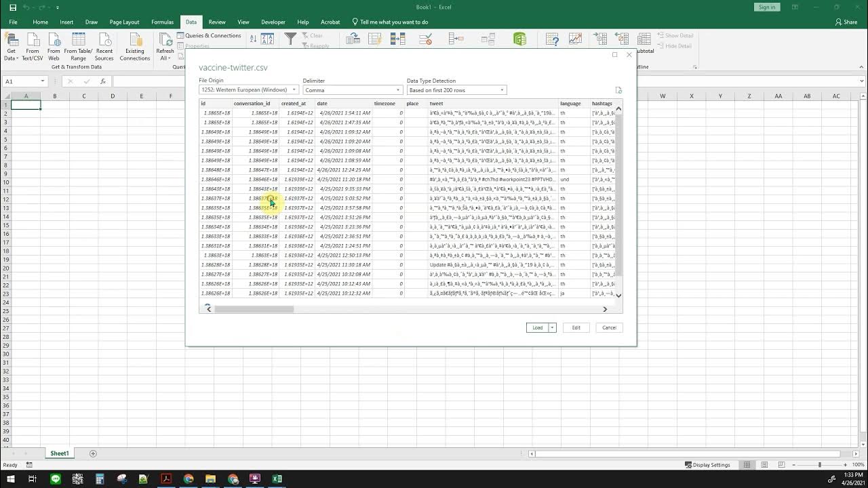The height and width of the screenshot is (488, 868).
Task: Click the file settings icon in import dialog
Action: (x=618, y=90)
